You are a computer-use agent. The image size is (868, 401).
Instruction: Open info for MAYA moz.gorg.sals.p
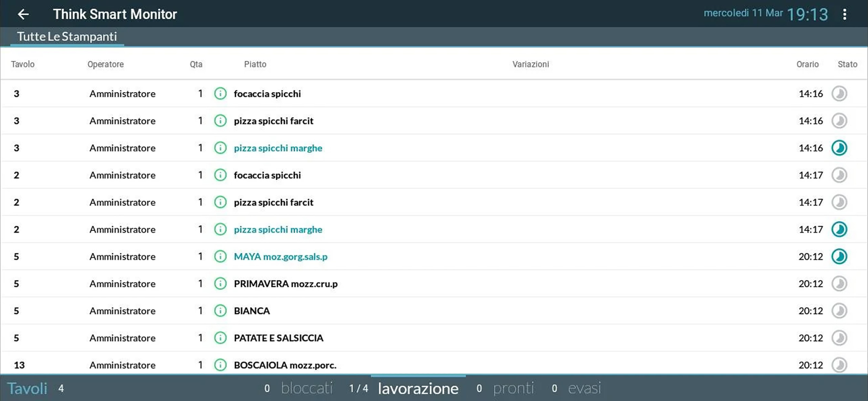pyautogui.click(x=220, y=256)
